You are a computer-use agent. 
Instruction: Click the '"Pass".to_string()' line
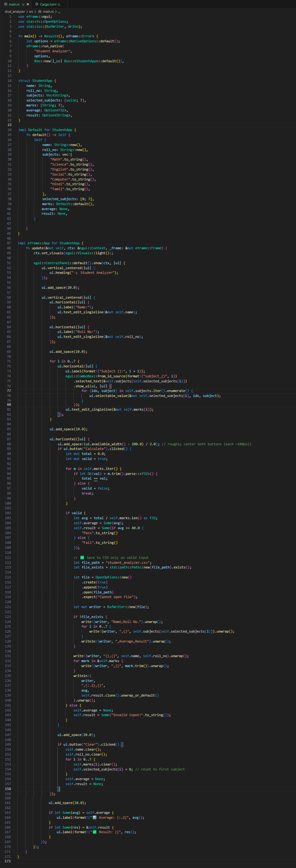click(100, 533)
